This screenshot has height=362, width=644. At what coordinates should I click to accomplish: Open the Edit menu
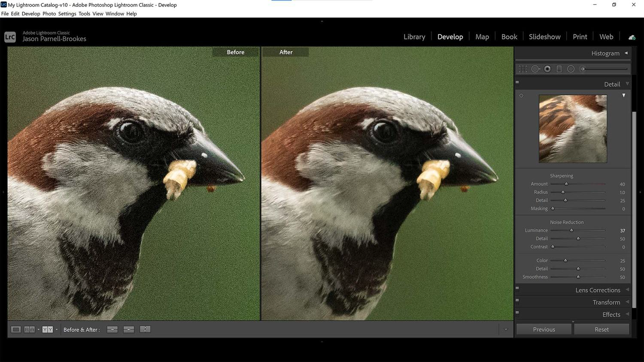[15, 14]
